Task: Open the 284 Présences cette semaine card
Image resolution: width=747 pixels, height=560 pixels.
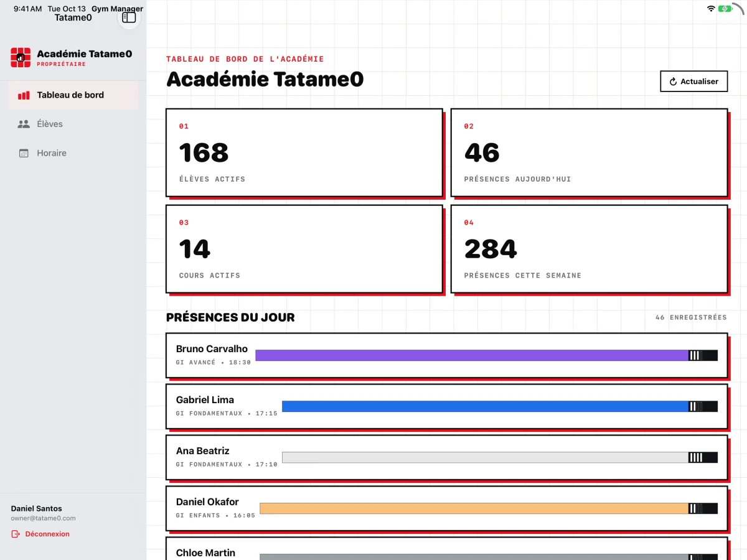Action: point(589,249)
